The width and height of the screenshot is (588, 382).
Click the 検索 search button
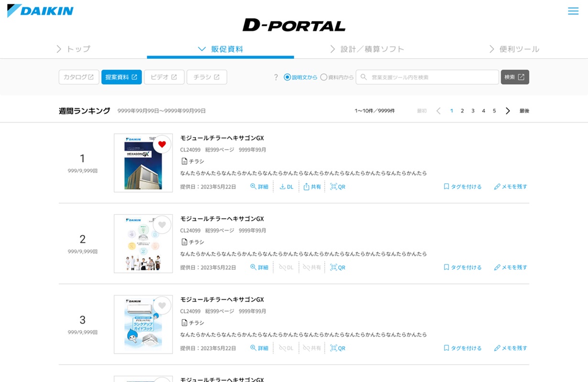(x=515, y=77)
